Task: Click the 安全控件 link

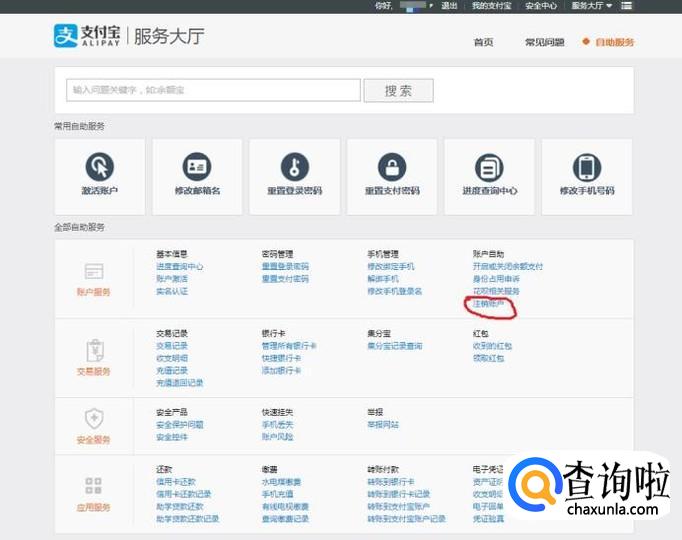Action: click(x=172, y=437)
